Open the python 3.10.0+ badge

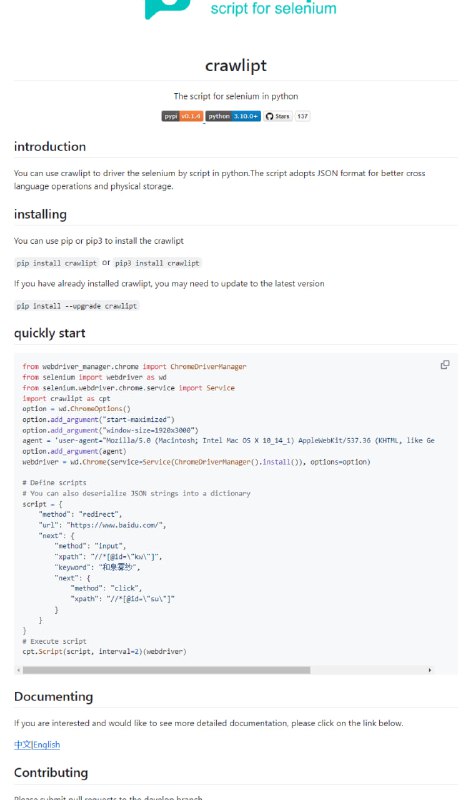pos(233,116)
